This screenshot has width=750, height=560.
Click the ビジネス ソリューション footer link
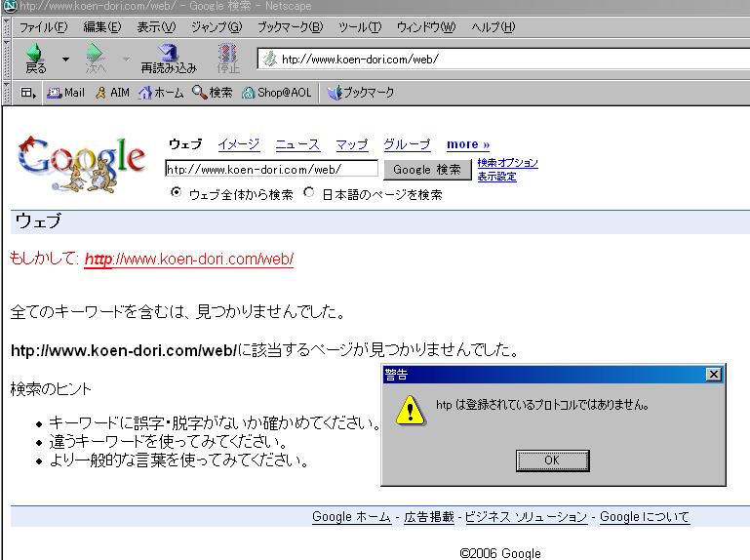[526, 517]
